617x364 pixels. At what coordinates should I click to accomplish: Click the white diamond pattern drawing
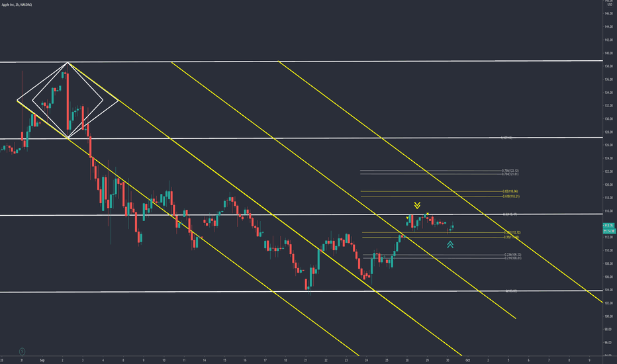[68, 101]
